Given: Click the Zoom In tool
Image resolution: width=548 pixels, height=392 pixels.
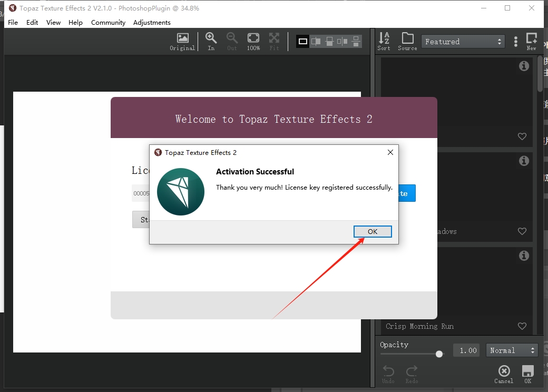Looking at the screenshot, I should pos(211,42).
